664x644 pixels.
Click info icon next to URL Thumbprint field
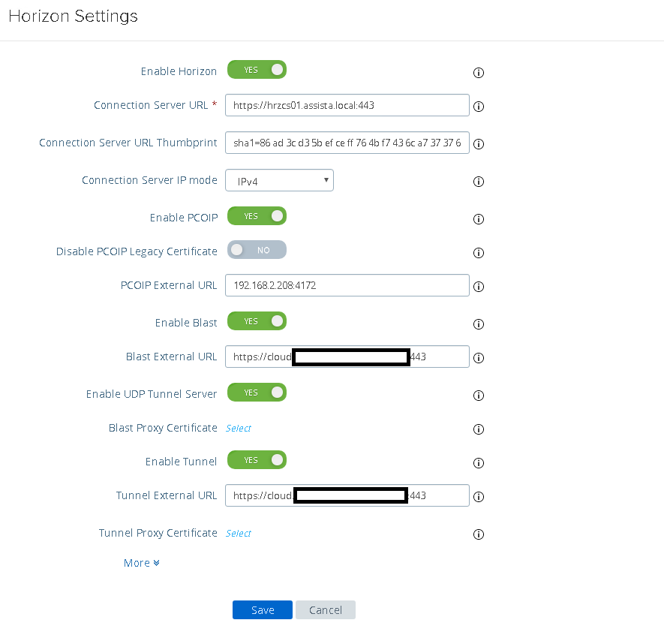[x=478, y=144]
